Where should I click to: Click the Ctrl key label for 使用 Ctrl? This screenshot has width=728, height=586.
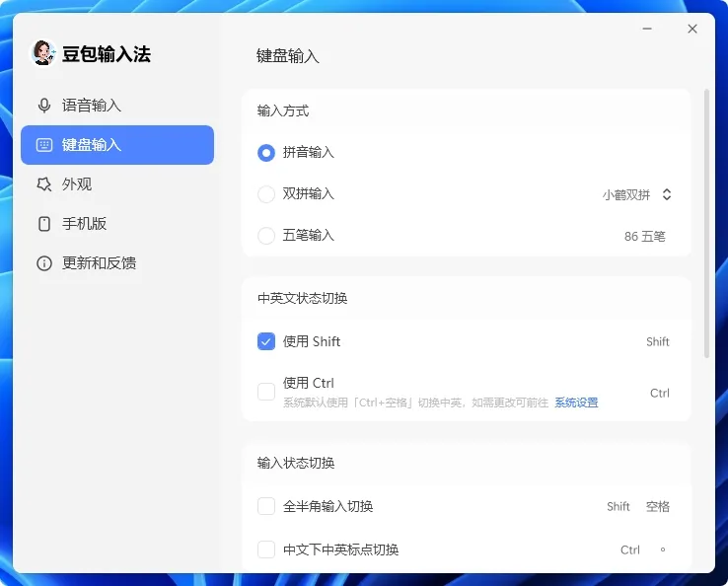tap(659, 394)
